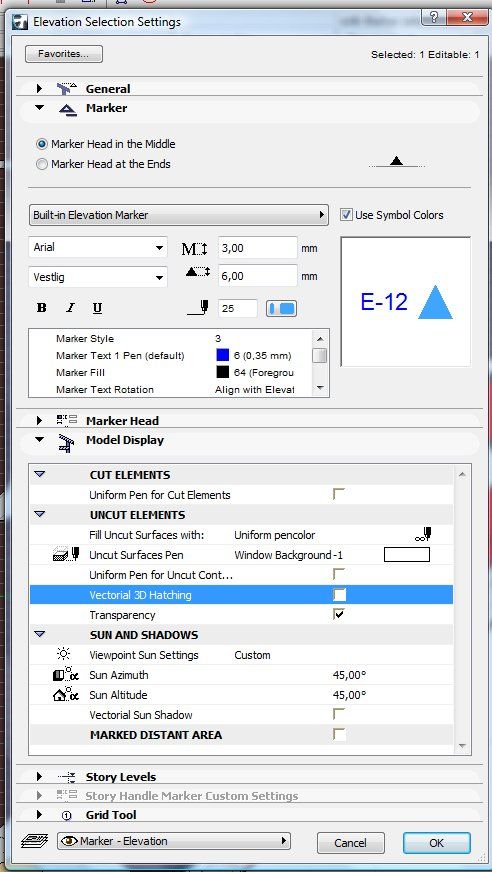Click the marker size 6,00 field
Viewport: 492px width, 872px height.
pos(257,276)
